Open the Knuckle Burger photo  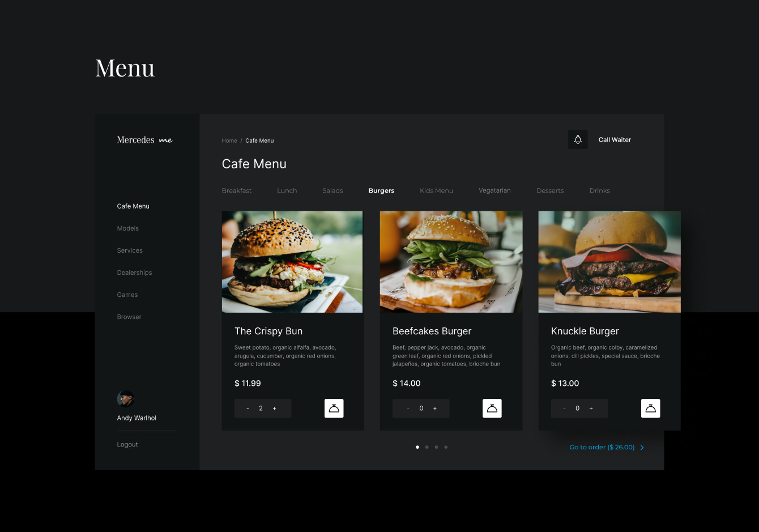coord(609,262)
